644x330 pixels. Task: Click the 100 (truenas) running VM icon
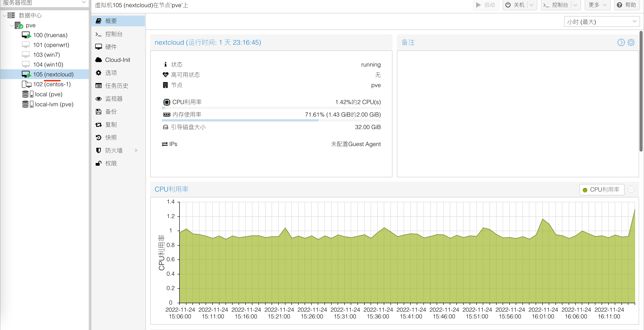point(26,35)
